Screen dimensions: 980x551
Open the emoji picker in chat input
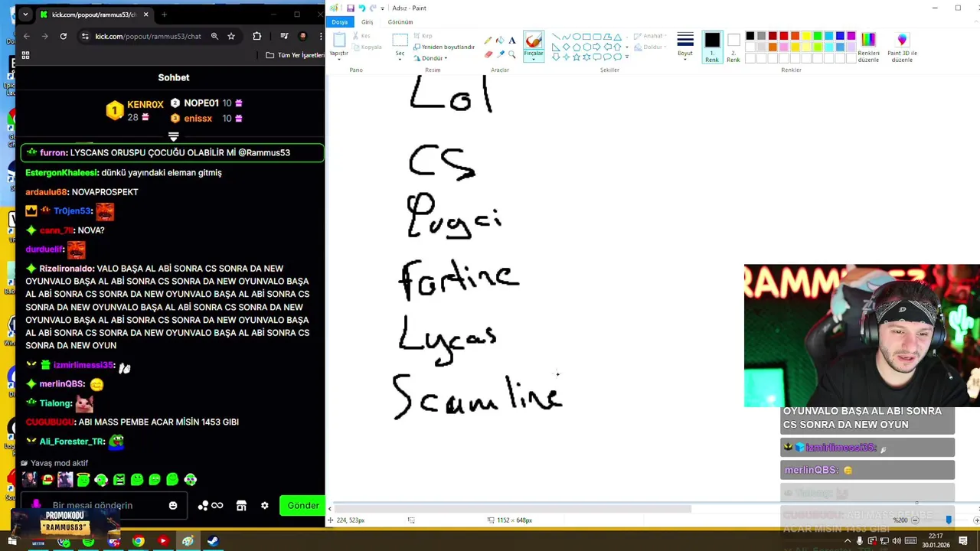point(173,505)
